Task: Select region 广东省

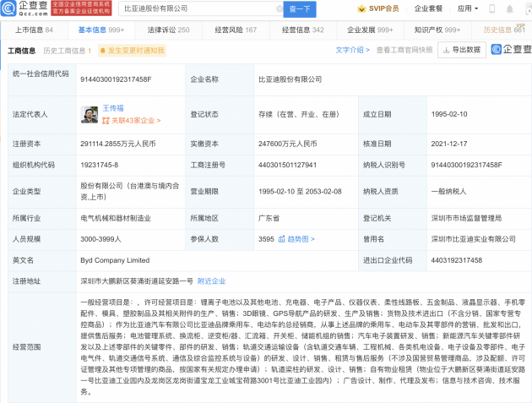Action: 269,218
